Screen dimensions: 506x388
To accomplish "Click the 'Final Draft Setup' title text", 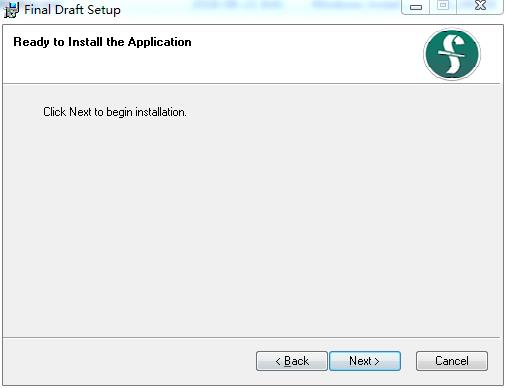I will [x=72, y=10].
